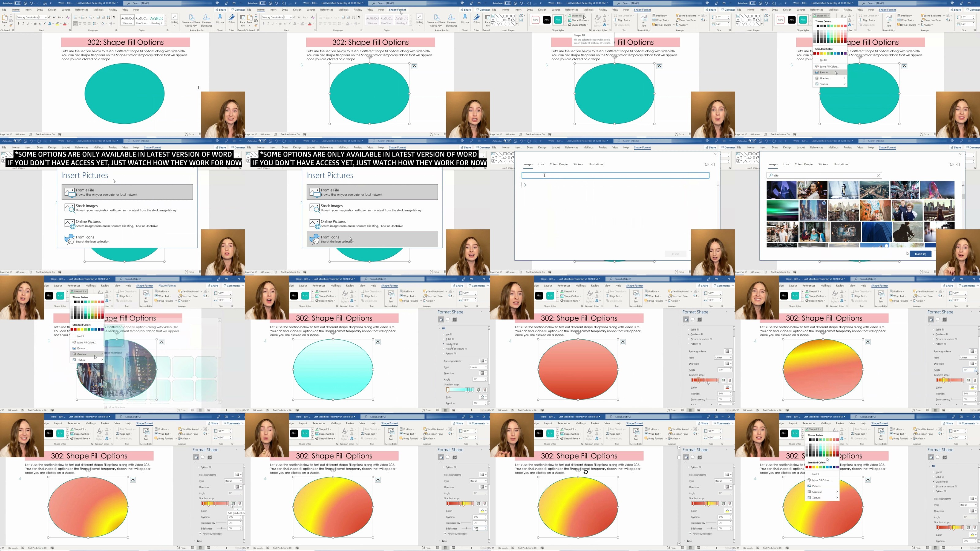
Task: Uncheck Rotate with shape near Add gradient stop tooltip
Action: tap(201, 534)
